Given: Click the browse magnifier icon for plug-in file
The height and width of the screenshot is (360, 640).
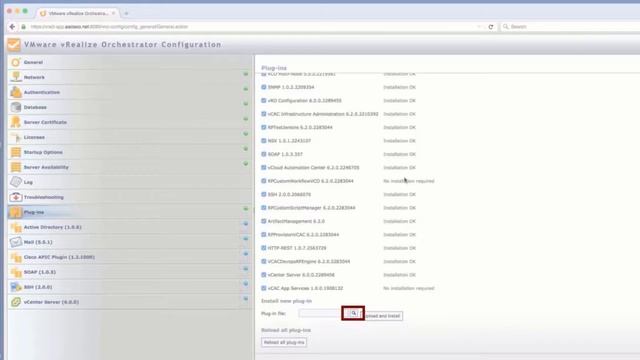Looking at the screenshot, I should point(353,313).
